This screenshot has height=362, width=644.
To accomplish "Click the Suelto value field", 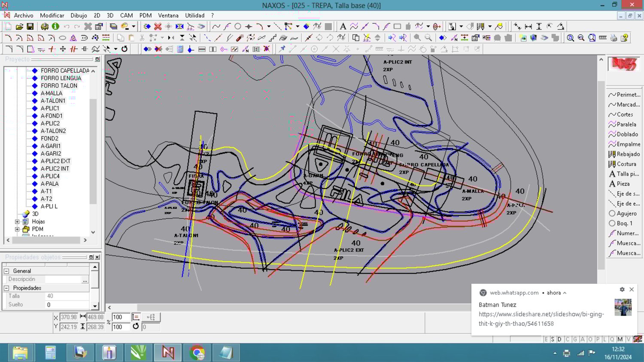I will (67, 305).
